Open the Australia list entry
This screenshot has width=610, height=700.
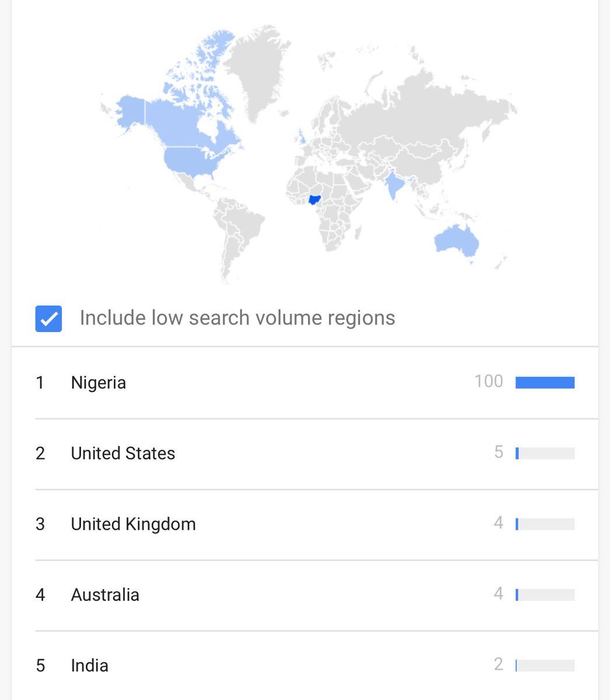pyautogui.click(x=105, y=594)
